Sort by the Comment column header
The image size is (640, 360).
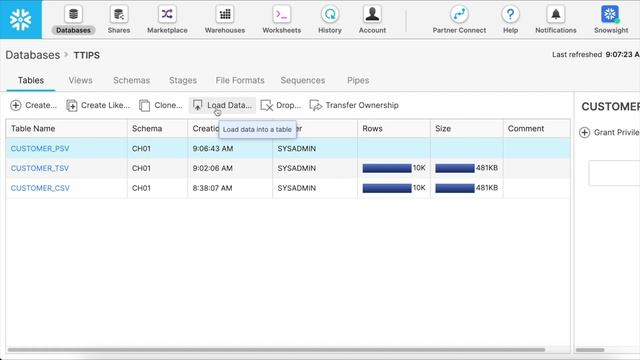pyautogui.click(x=537, y=129)
